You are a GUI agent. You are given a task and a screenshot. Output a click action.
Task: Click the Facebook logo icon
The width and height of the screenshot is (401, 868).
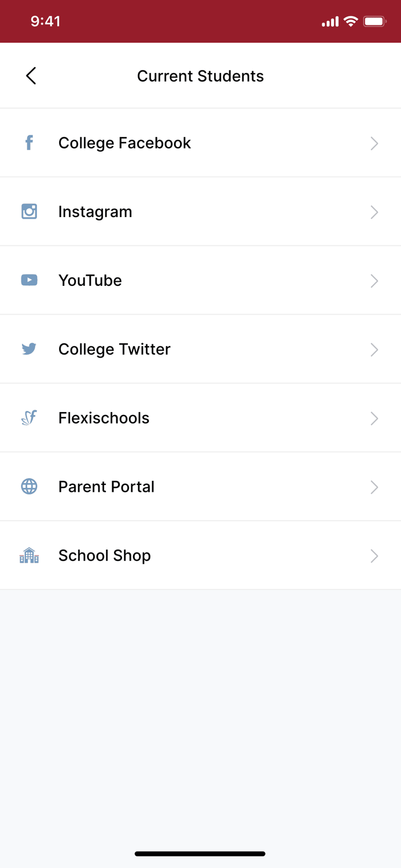[x=29, y=142]
